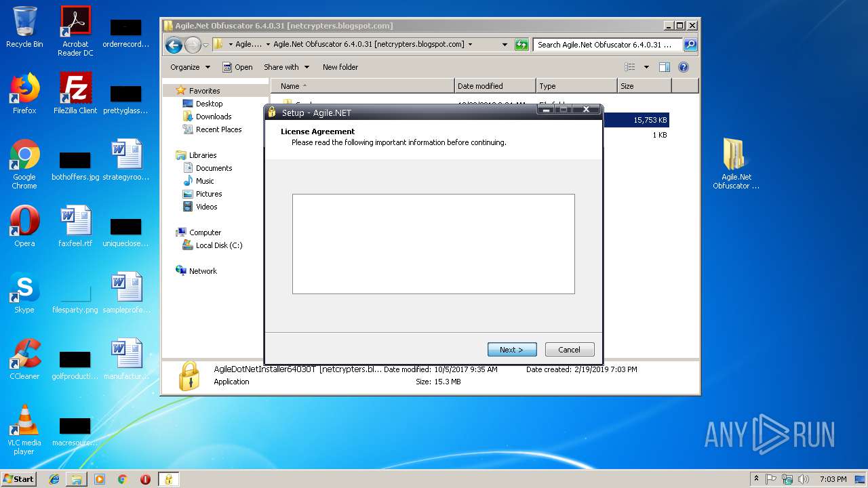The height and width of the screenshot is (488, 868).
Task: Open Agile.Net Obfuscator folder on desktop
Action: click(x=736, y=163)
